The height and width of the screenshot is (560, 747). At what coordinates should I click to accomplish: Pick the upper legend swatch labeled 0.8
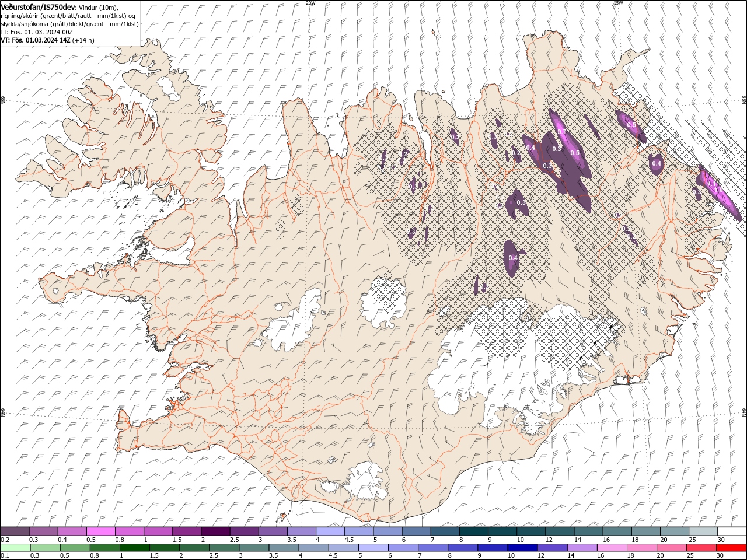click(x=130, y=531)
